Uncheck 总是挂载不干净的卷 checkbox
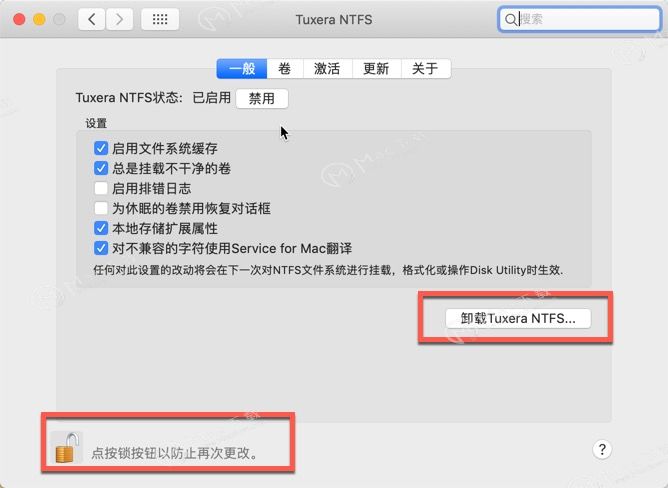The width and height of the screenshot is (668, 488). click(101, 168)
